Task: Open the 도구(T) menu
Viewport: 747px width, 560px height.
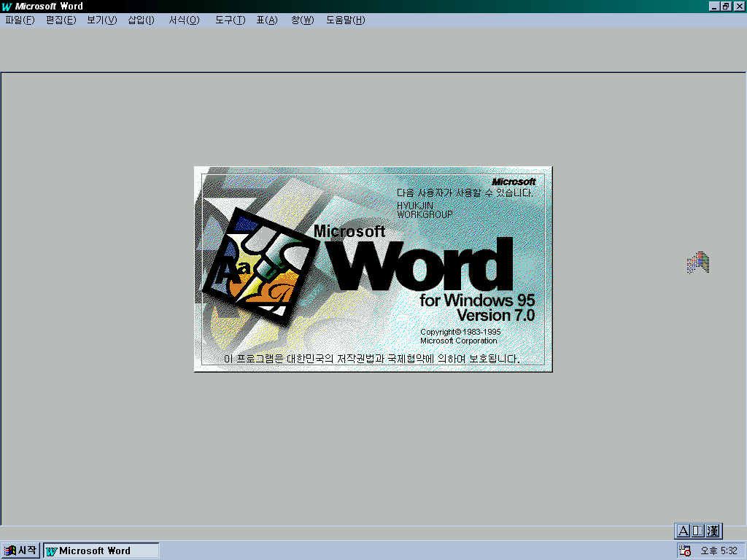Action: click(x=230, y=20)
